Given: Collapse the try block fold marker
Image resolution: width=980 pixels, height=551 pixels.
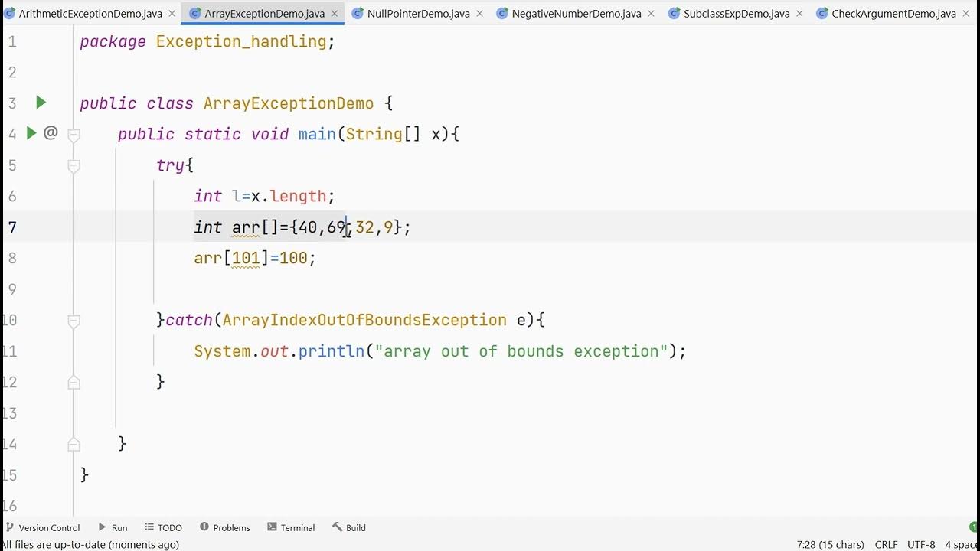Looking at the screenshot, I should (x=73, y=165).
